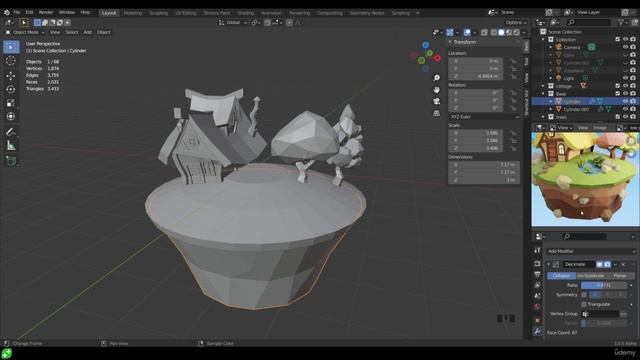Expand the cottage collection
Viewport: 640px width, 360px height.
click(543, 86)
